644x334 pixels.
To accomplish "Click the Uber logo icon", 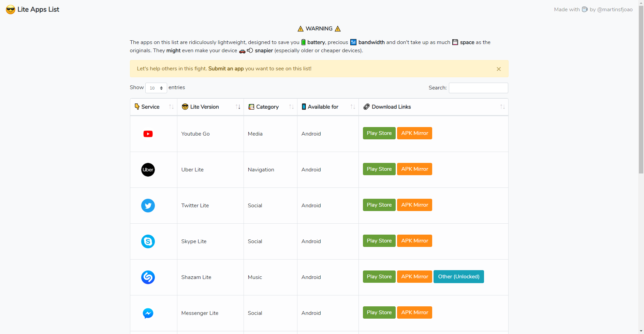I will coord(148,170).
